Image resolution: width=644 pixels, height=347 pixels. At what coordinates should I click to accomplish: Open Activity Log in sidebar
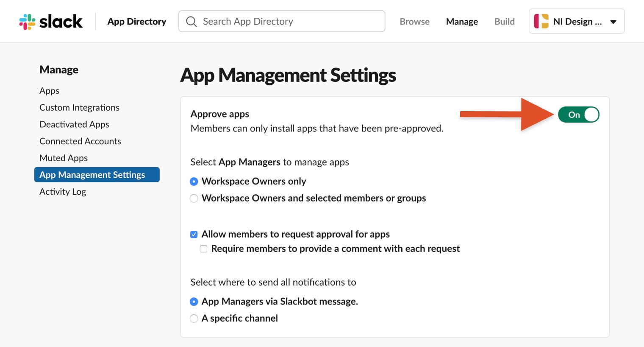[63, 192]
